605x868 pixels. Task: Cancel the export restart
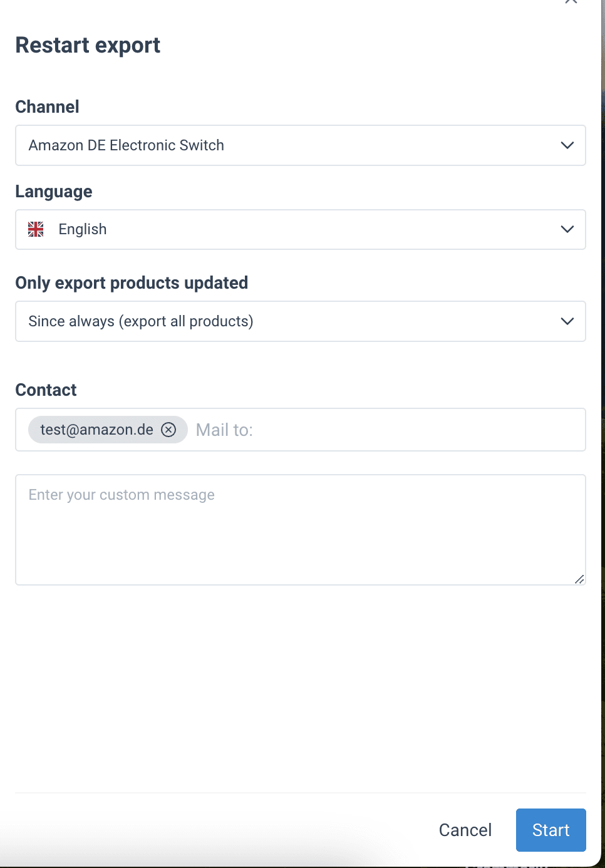[x=465, y=830]
